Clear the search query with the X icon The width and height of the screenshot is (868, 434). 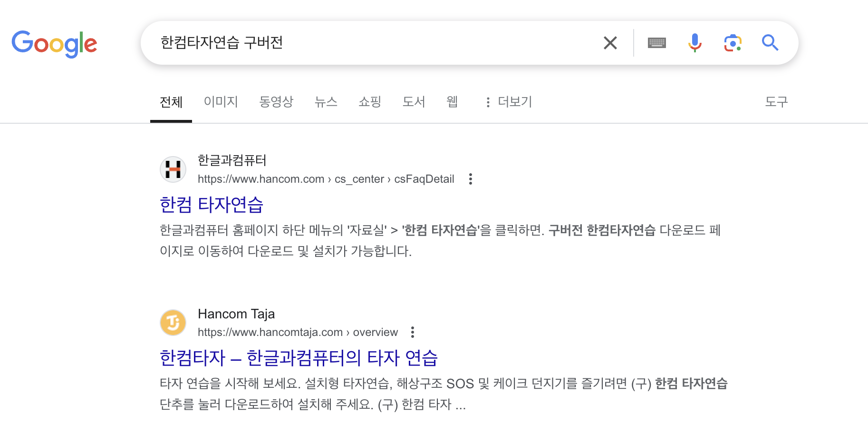coord(610,42)
